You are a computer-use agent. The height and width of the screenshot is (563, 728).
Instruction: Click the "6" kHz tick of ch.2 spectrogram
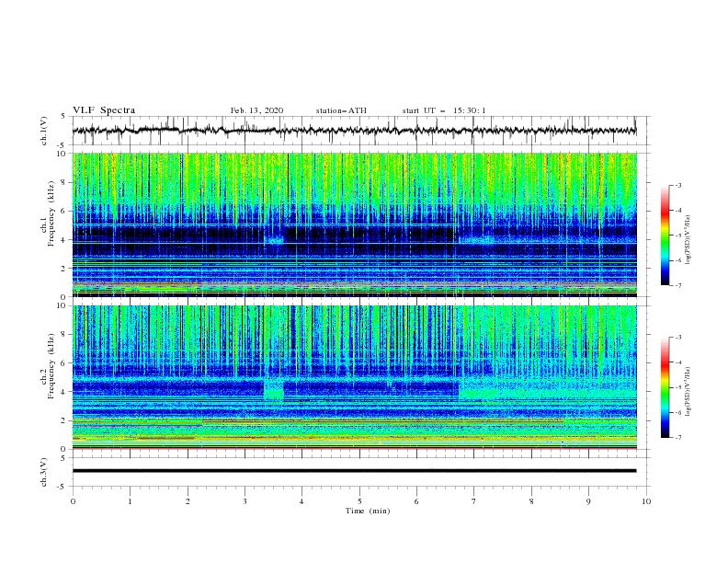64,363
